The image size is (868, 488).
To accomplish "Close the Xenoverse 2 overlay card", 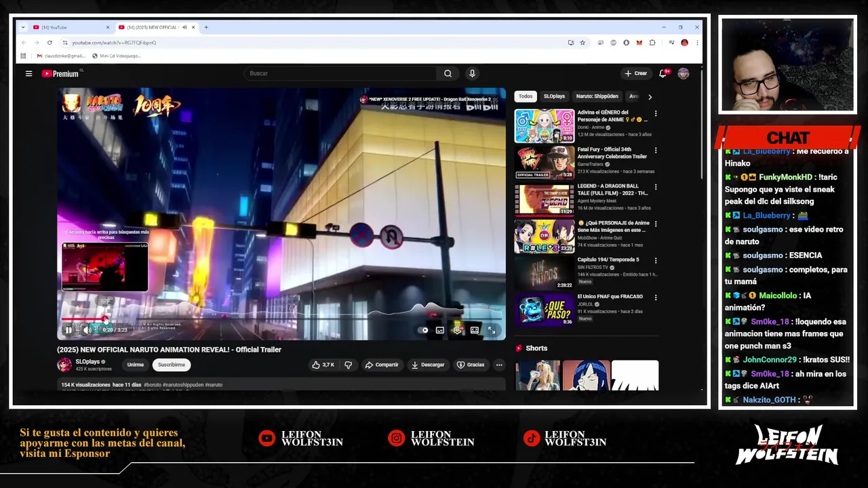I will point(496,100).
